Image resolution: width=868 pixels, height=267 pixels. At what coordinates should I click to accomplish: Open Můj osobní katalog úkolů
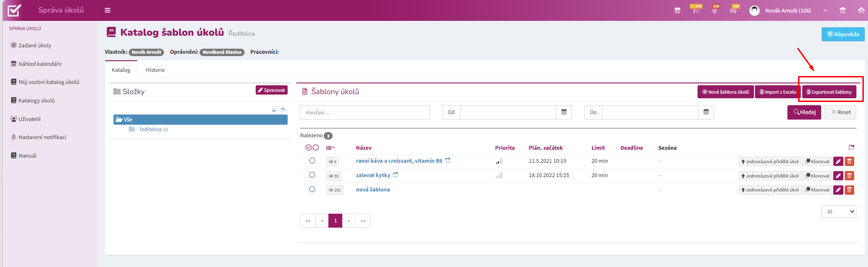point(49,82)
